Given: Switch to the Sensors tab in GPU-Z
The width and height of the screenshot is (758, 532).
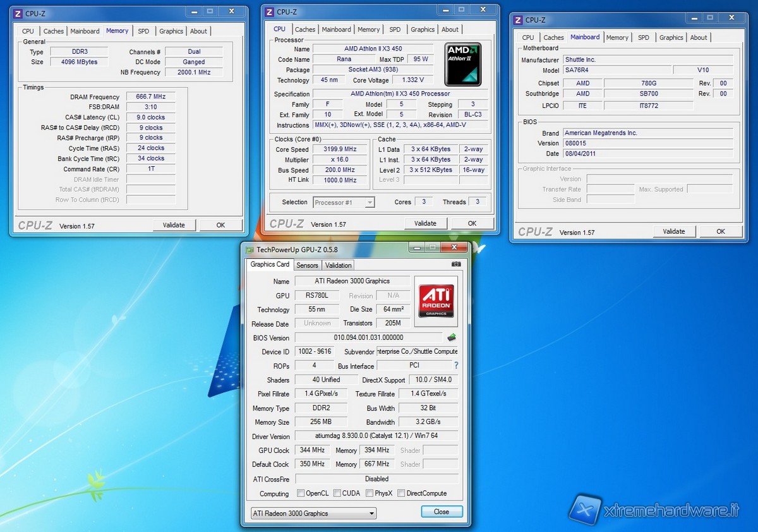Looking at the screenshot, I should click(307, 265).
